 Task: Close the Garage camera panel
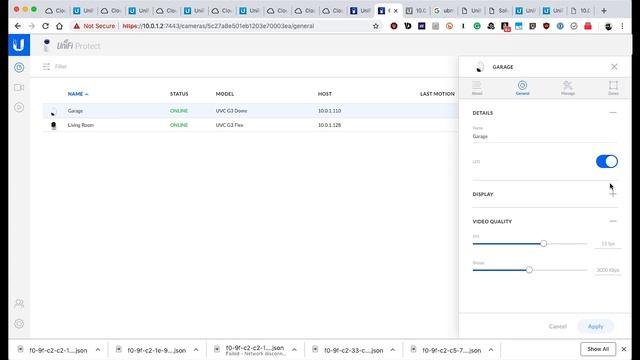tap(614, 67)
